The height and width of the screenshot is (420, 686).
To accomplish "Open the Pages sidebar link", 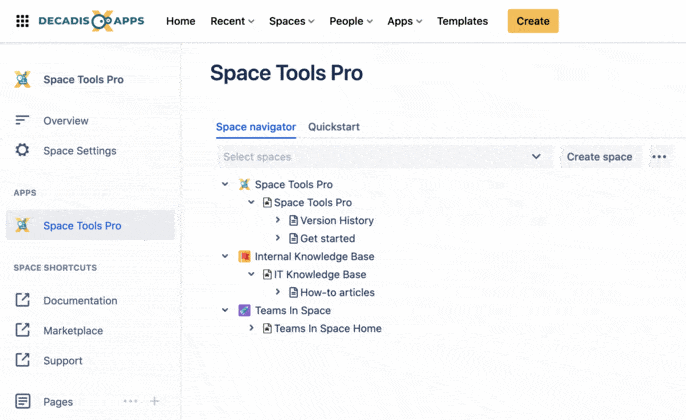I will click(58, 402).
